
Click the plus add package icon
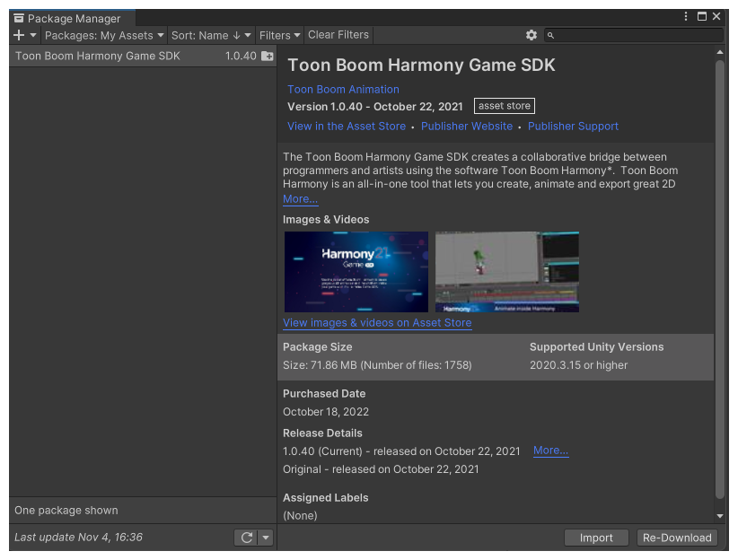[x=19, y=35]
